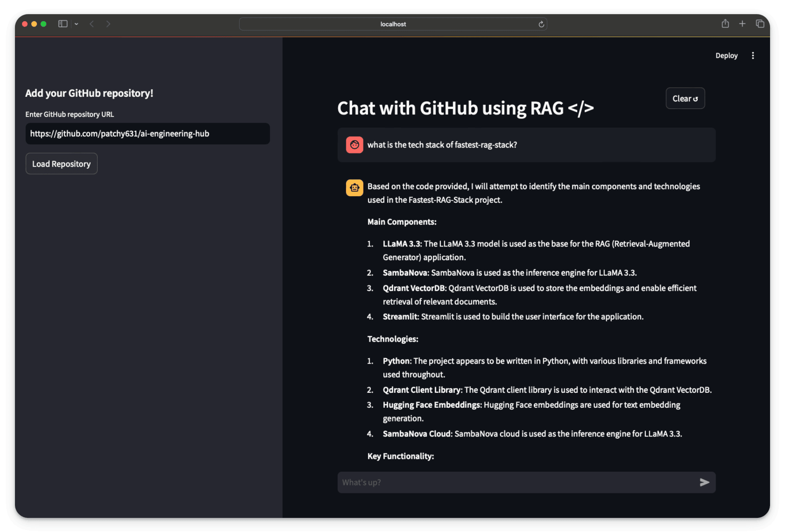Click the reload icon in the address bar
Screen dimensions: 785x532
click(x=541, y=24)
